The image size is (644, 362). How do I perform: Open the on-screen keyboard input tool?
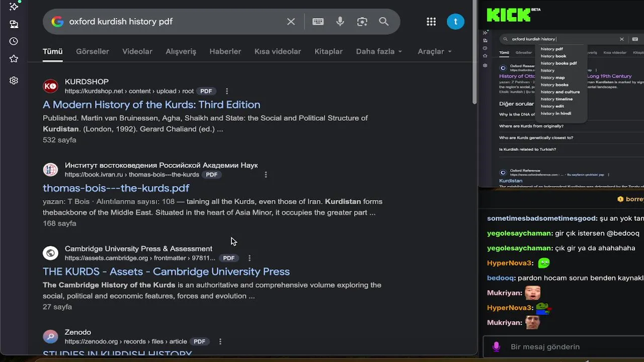point(318,22)
